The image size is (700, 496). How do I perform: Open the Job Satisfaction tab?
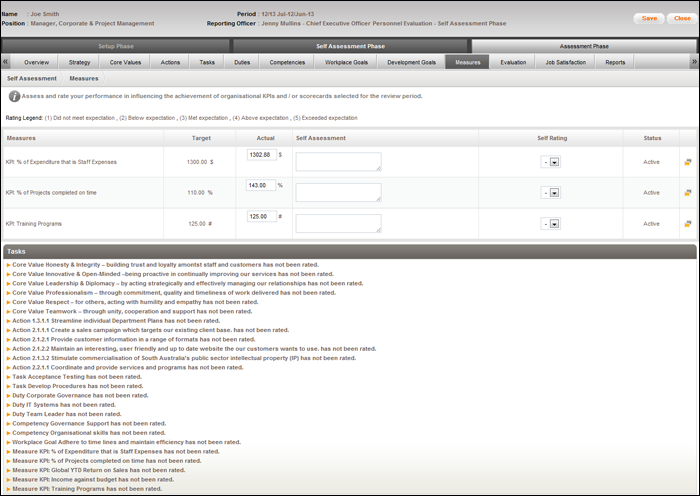565,63
